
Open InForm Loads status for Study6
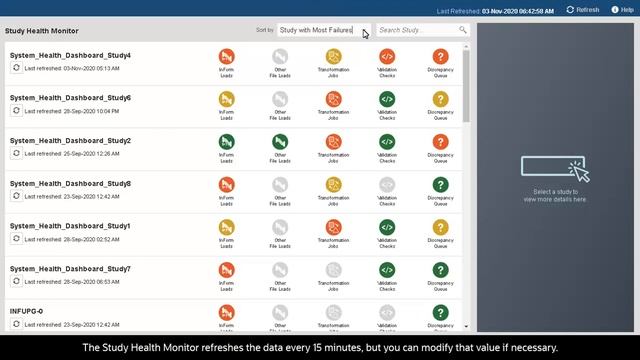(x=227, y=99)
